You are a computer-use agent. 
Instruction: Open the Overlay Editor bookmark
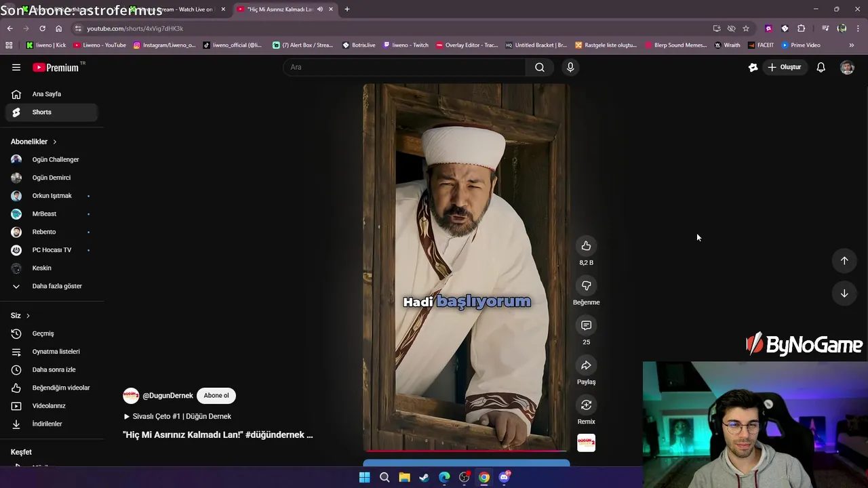(x=467, y=45)
